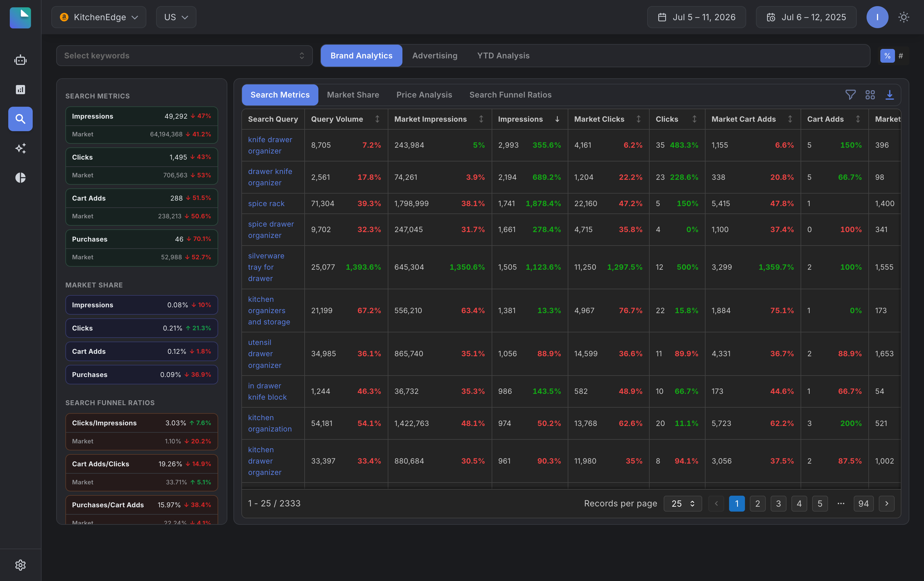924x581 pixels.
Task: Open 'kitchen organization' query link
Action: pyautogui.click(x=270, y=423)
